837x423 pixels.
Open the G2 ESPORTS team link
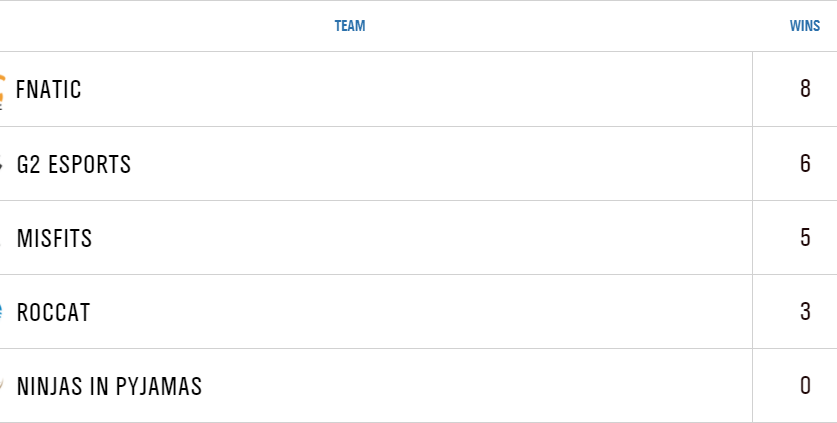tap(74, 164)
